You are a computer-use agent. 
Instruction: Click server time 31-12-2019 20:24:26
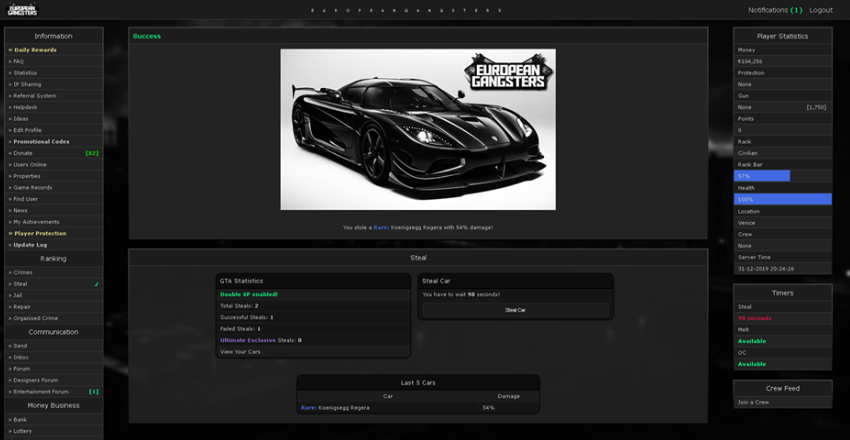pyautogui.click(x=766, y=269)
